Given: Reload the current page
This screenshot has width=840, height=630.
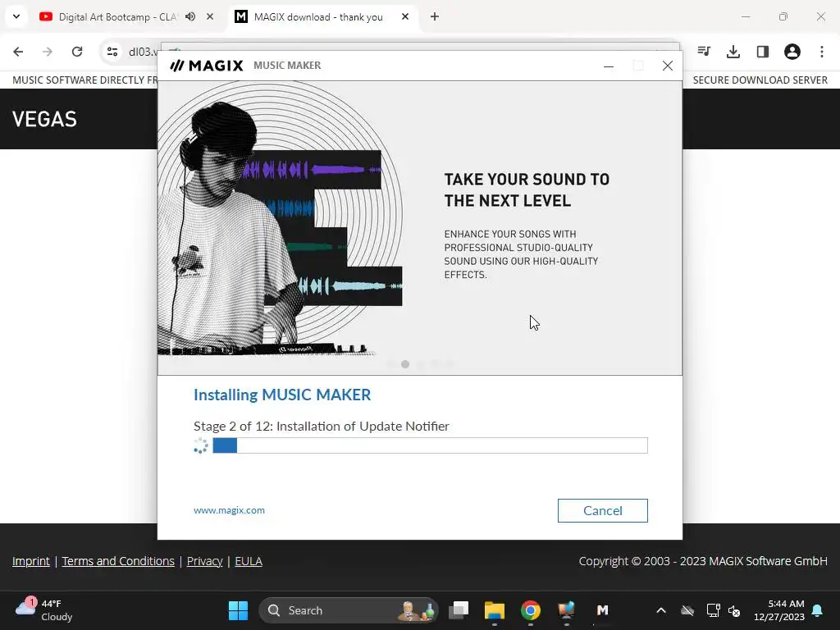Looking at the screenshot, I should 77,52.
